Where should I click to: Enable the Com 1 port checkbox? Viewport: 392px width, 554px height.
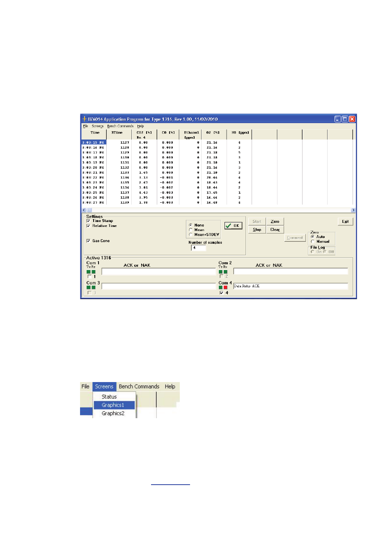click(x=89, y=277)
